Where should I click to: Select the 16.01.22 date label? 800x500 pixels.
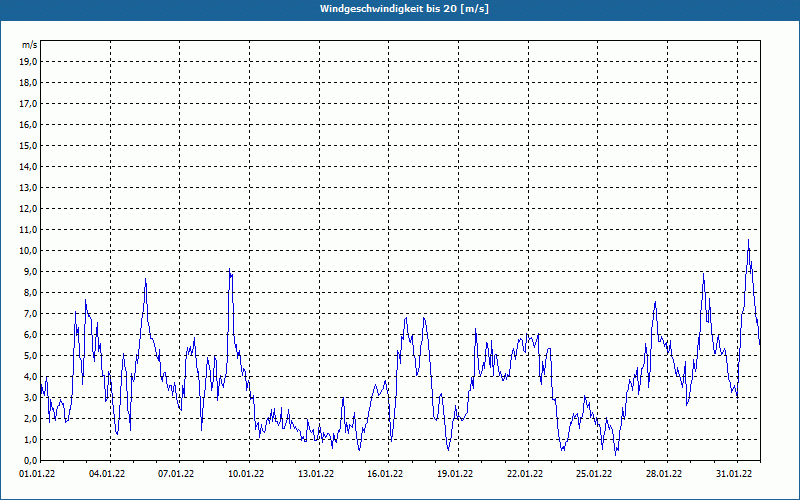385,474
